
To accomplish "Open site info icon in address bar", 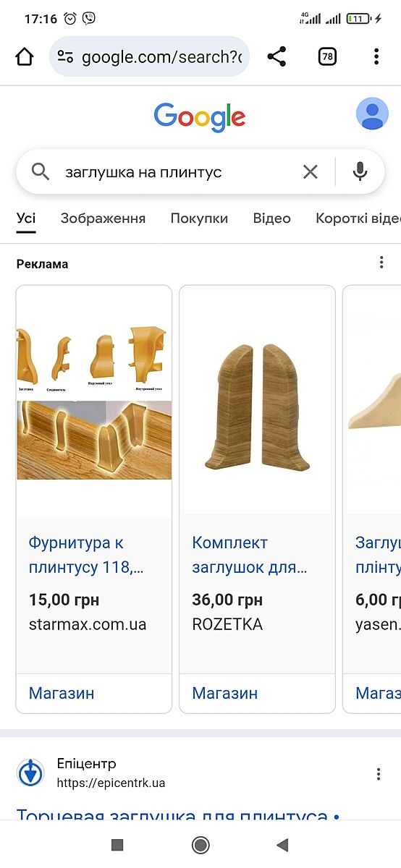I will pos(65,57).
